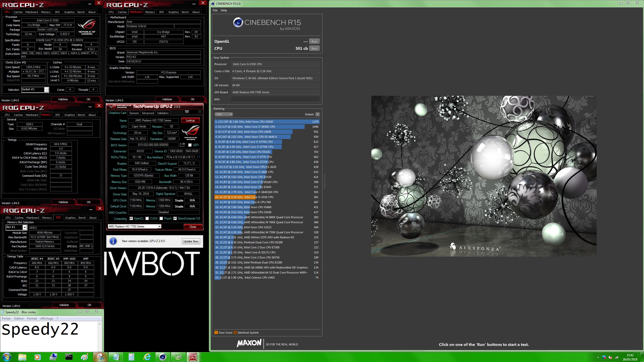Open the Graphics tab in CPU-Z Memory Timings window
Screen dimensions: 644x362
[69, 115]
